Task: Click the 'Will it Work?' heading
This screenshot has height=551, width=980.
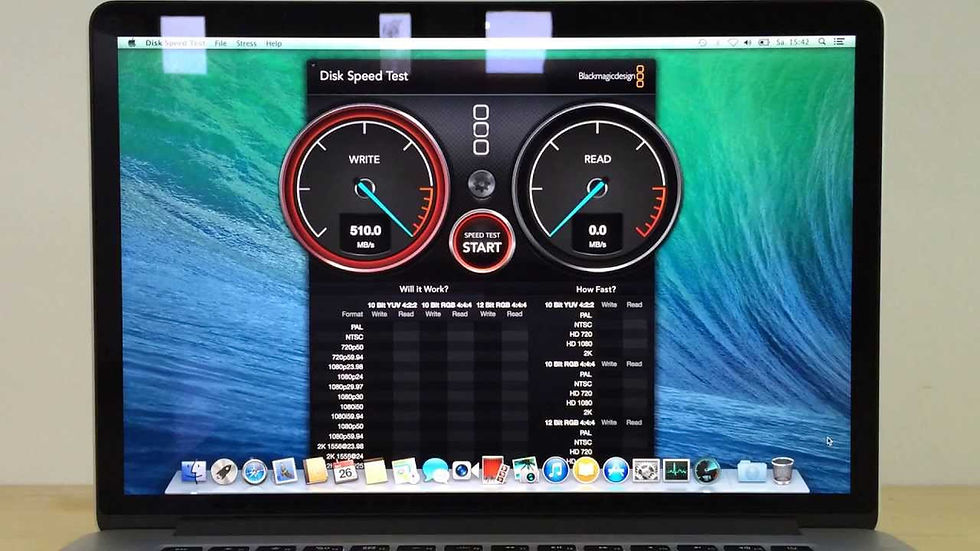Action: (424, 289)
